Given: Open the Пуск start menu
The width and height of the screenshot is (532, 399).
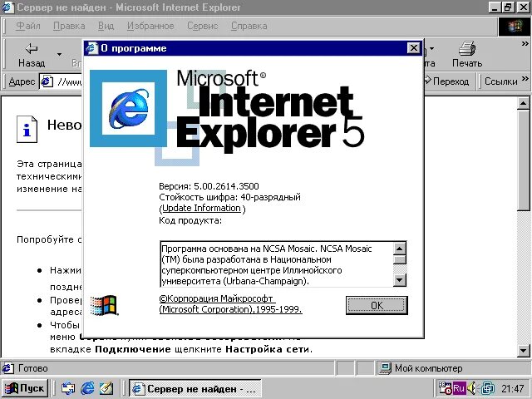Looking at the screenshot, I should tap(25, 388).
